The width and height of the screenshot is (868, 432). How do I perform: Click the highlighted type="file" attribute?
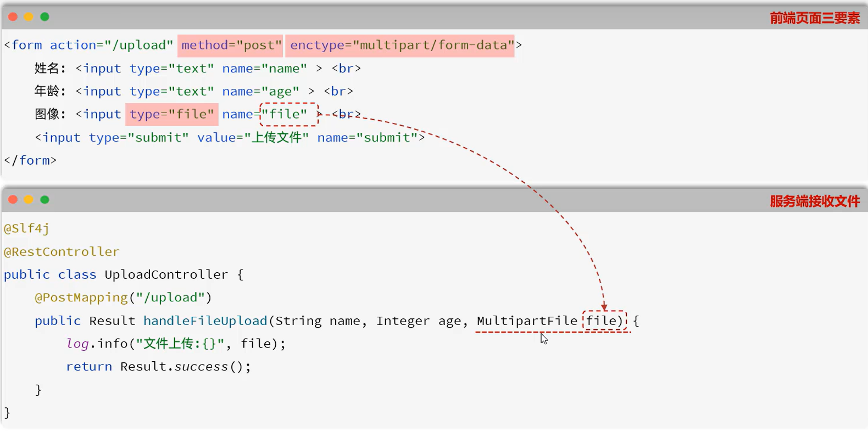171,114
